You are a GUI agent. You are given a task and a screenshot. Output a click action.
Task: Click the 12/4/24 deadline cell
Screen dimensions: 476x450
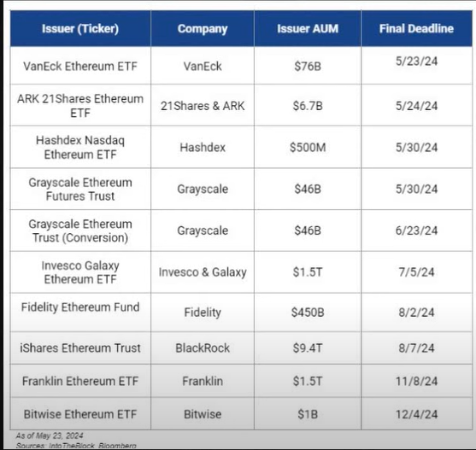(416, 414)
